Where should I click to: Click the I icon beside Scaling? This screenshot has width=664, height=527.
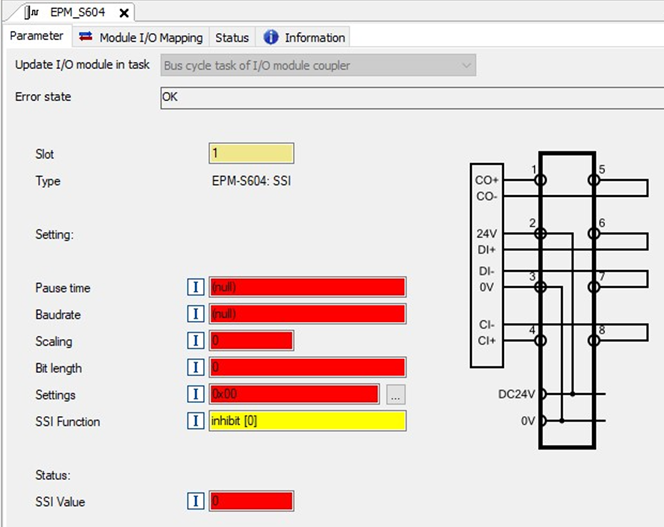click(196, 341)
